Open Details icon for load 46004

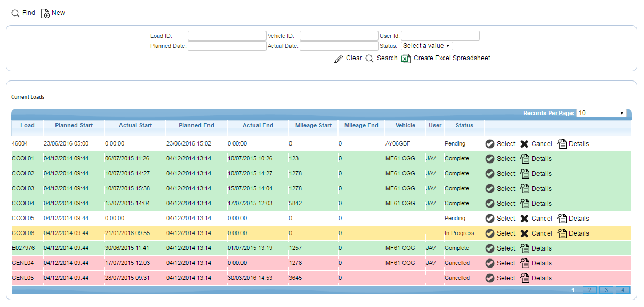pyautogui.click(x=562, y=144)
